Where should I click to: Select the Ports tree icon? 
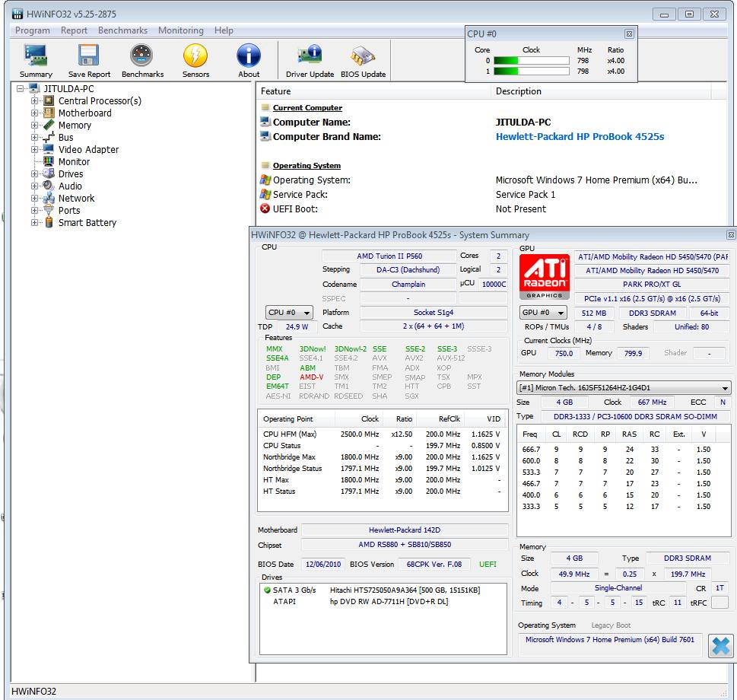pos(49,210)
